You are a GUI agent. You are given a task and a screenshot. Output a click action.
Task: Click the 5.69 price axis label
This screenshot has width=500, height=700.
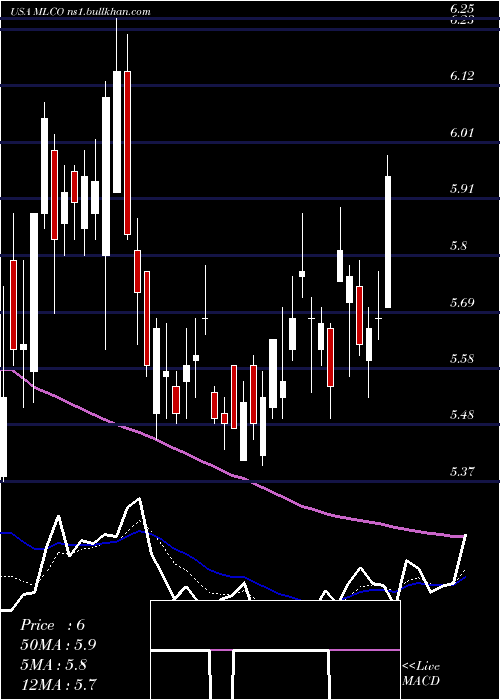tap(462, 303)
